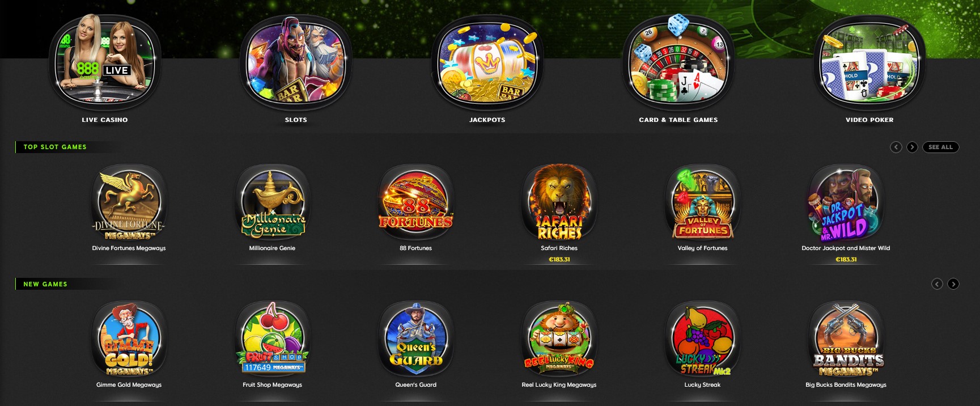Open the Fruit Shop Megaways game
The image size is (980, 406).
pos(273,339)
